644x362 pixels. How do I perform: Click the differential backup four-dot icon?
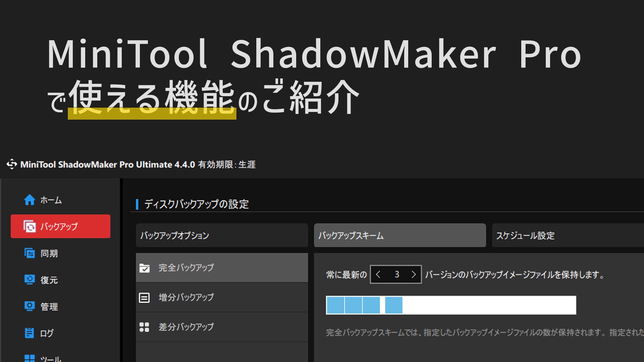[145, 327]
